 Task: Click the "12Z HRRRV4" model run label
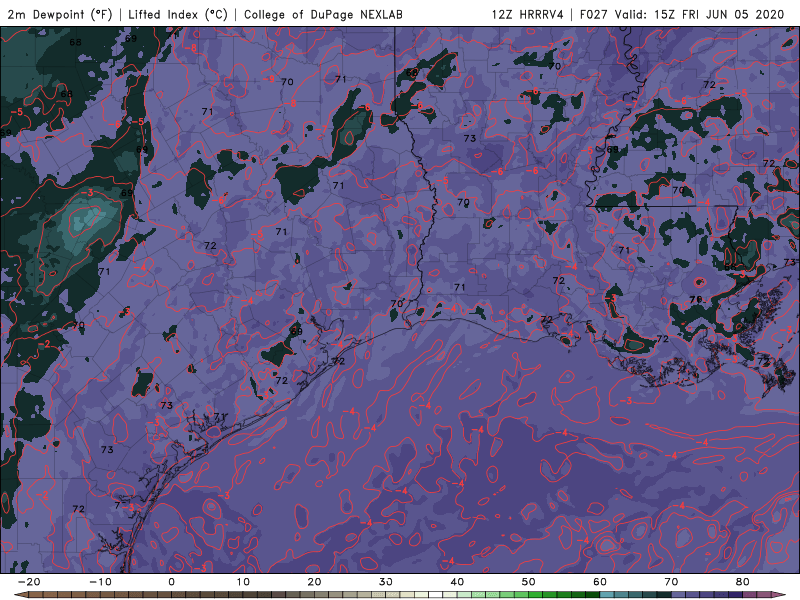(x=528, y=14)
